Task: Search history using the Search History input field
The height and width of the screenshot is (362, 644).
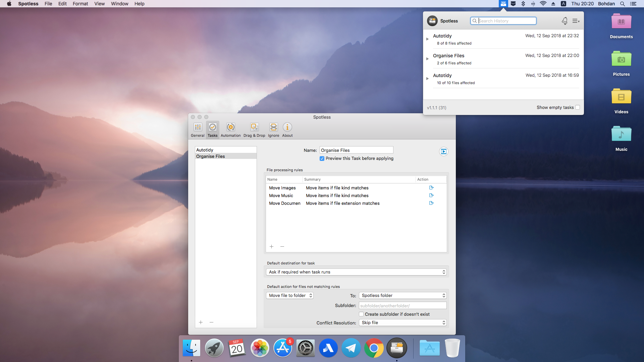Action: [x=503, y=21]
